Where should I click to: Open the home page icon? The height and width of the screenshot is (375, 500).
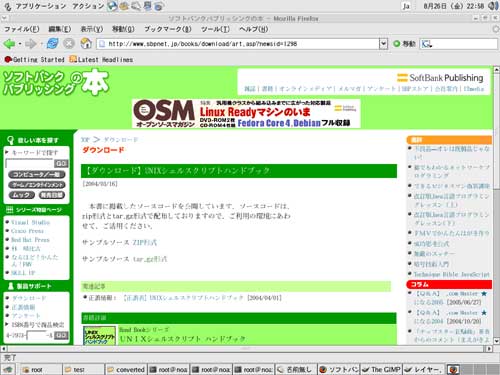[x=86, y=43]
